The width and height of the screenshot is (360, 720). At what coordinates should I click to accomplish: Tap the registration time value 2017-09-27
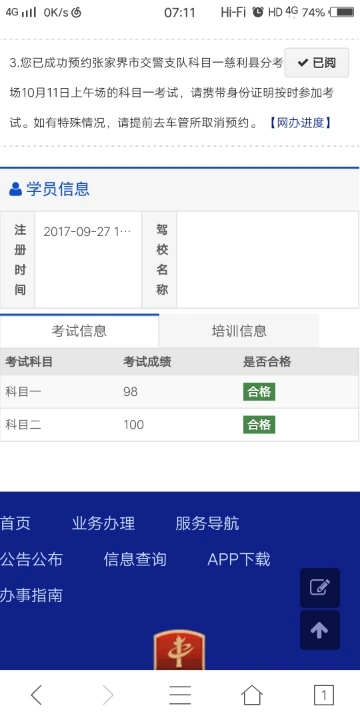(x=87, y=231)
